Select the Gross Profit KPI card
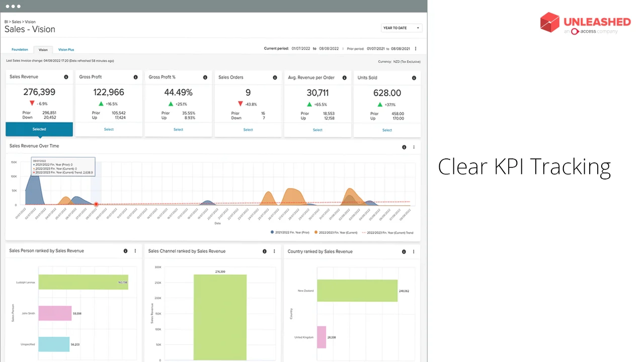 [109, 129]
